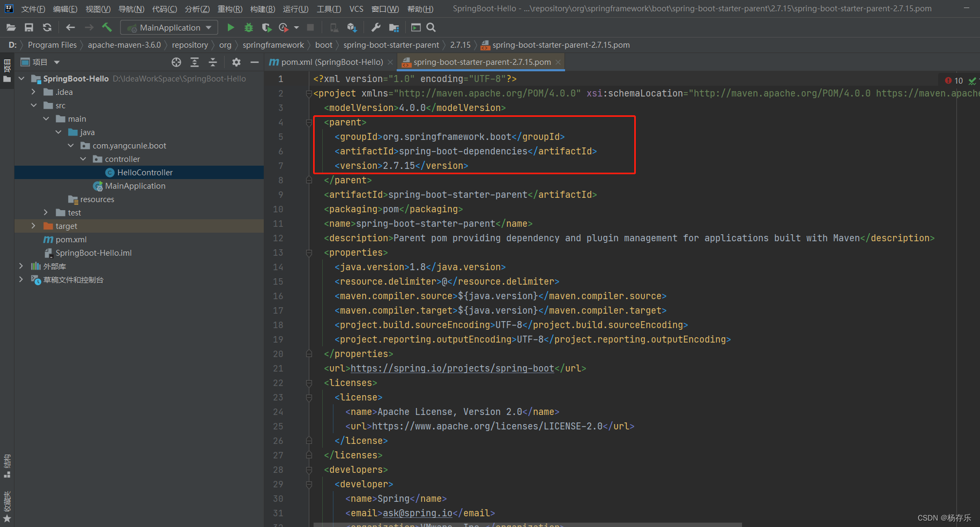Screen dimensions: 980x527
Task: Collapse the com.yangcunle.boot package arrow
Action: [71, 145]
